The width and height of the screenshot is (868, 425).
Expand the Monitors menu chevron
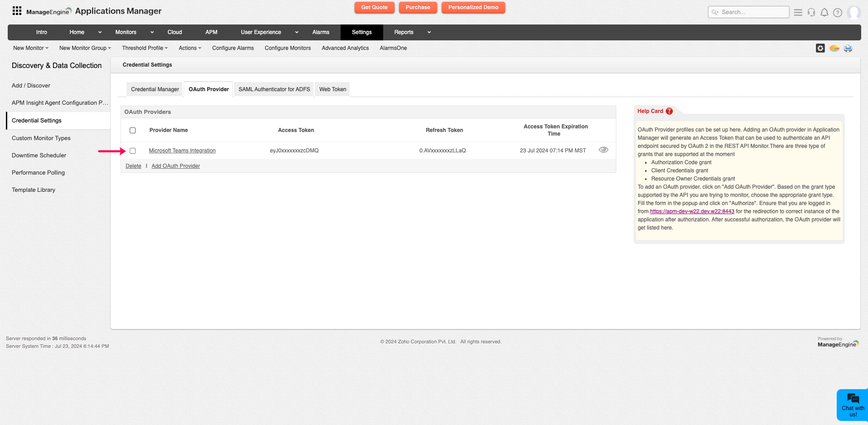(152, 32)
